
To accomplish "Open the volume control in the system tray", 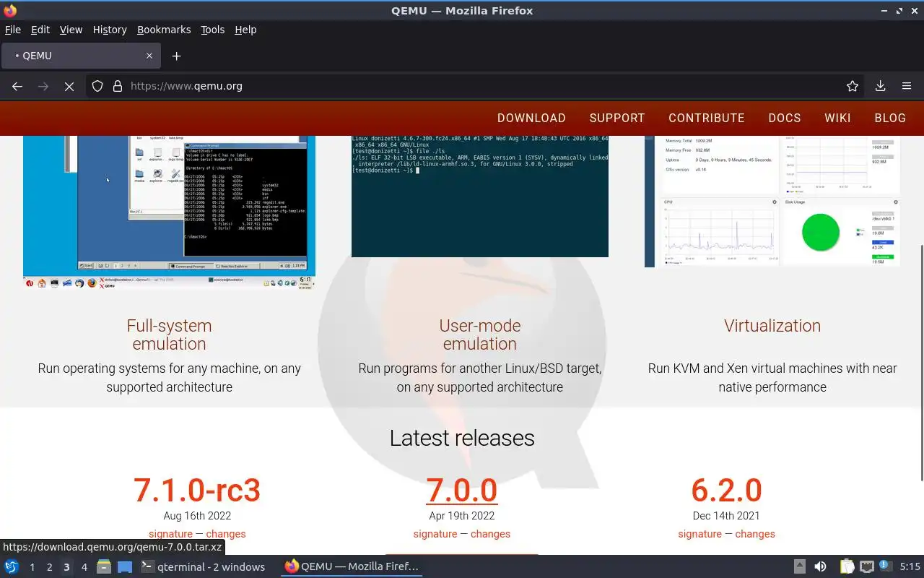I will [820, 567].
